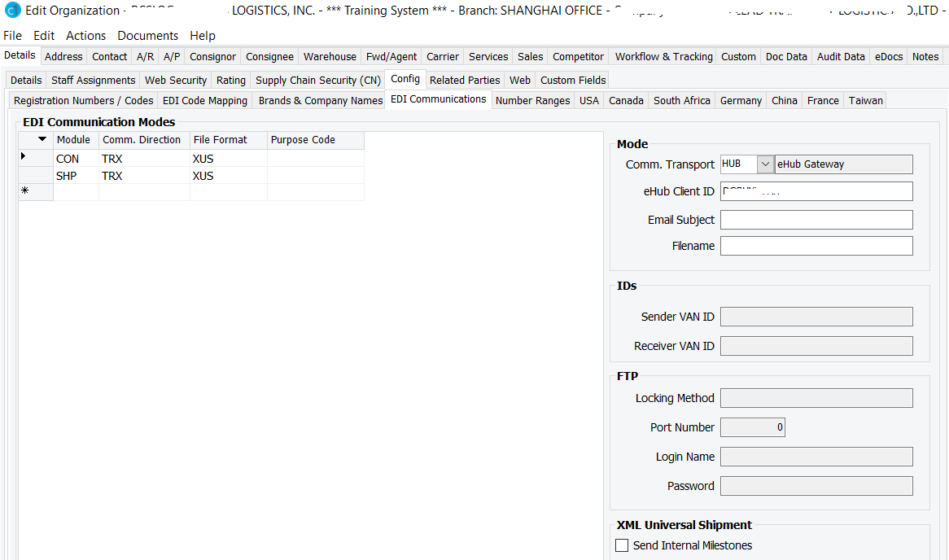This screenshot has width=949, height=560.
Task: Click the Port Number field
Action: 753,427
